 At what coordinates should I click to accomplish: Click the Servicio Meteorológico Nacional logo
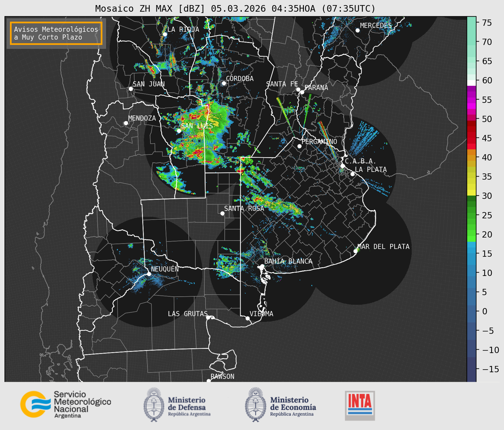click(x=66, y=404)
